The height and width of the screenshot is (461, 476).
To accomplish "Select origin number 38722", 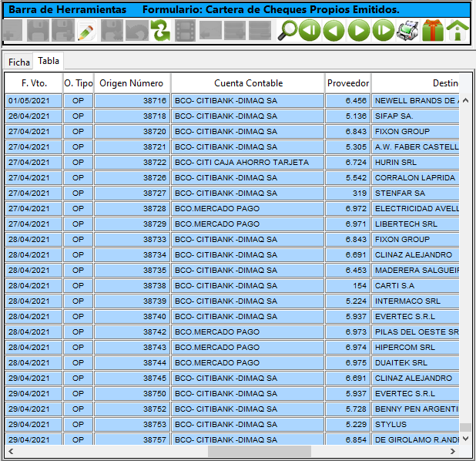I will click(x=132, y=163).
